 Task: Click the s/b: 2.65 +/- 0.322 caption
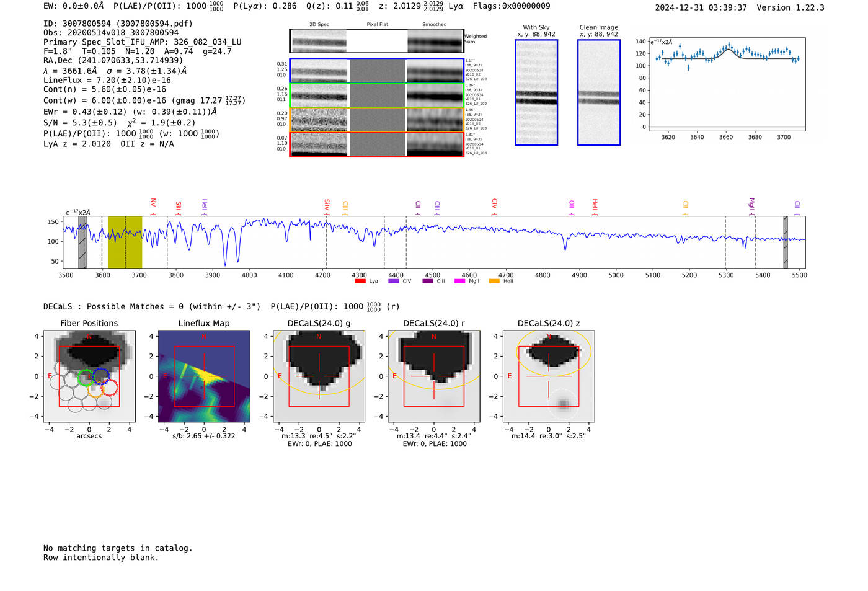coord(204,436)
